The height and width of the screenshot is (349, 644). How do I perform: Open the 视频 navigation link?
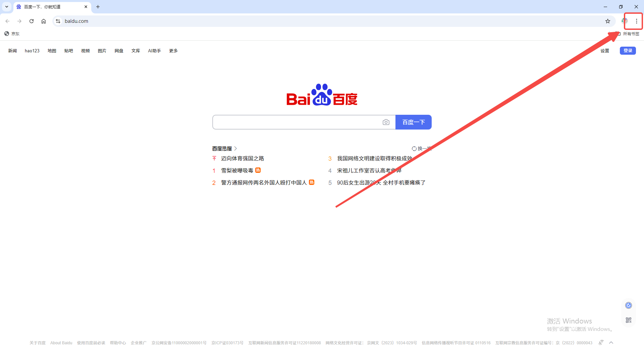coord(86,51)
